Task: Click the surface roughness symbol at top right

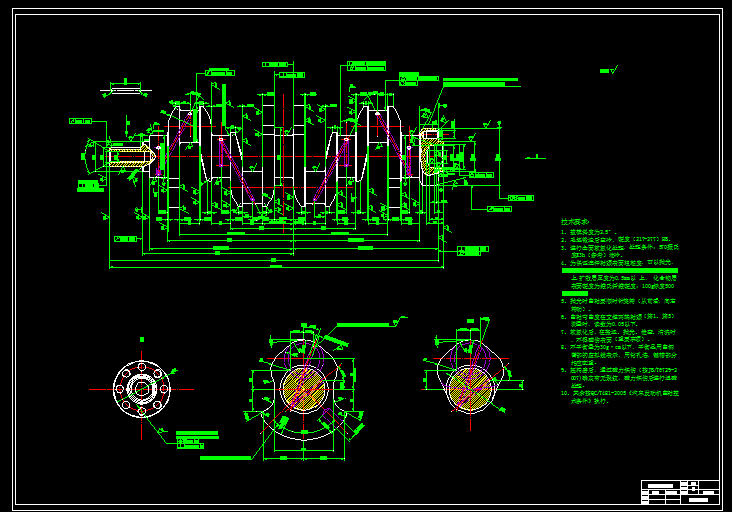Action: 609,70
